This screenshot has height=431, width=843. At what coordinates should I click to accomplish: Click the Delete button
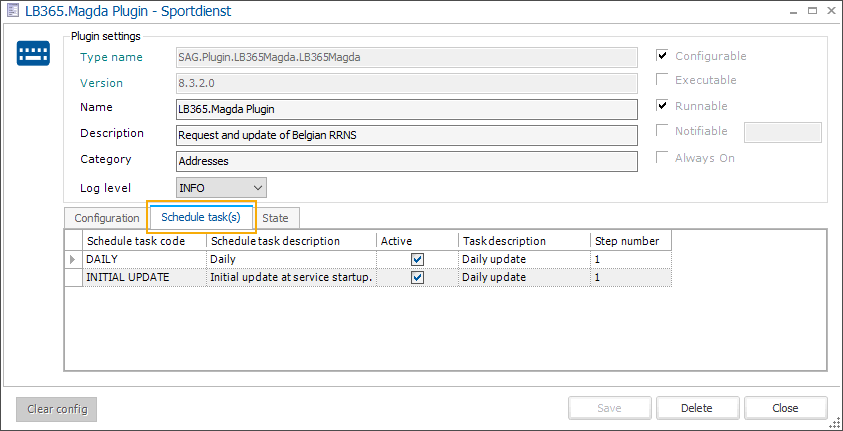click(696, 408)
